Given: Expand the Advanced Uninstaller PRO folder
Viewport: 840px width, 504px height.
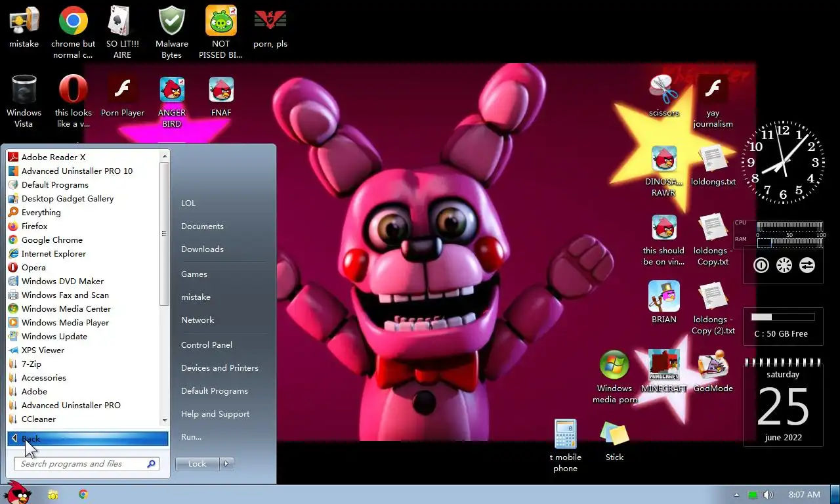Looking at the screenshot, I should tap(83, 405).
